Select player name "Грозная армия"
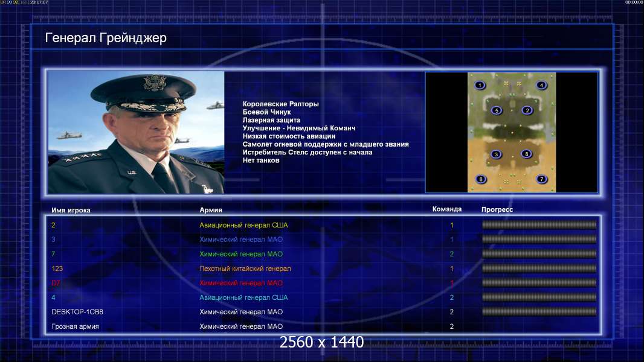 (x=75, y=327)
